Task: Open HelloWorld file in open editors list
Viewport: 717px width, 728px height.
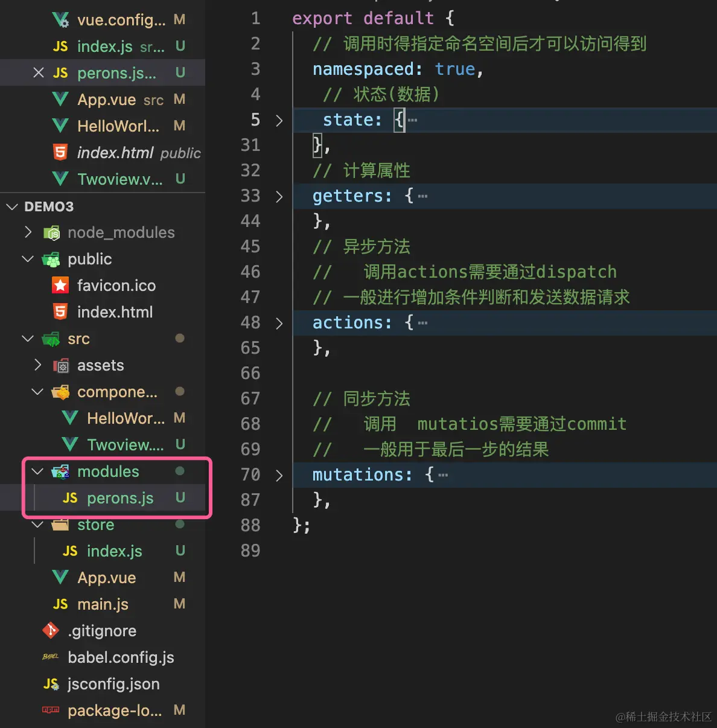Action: [118, 126]
